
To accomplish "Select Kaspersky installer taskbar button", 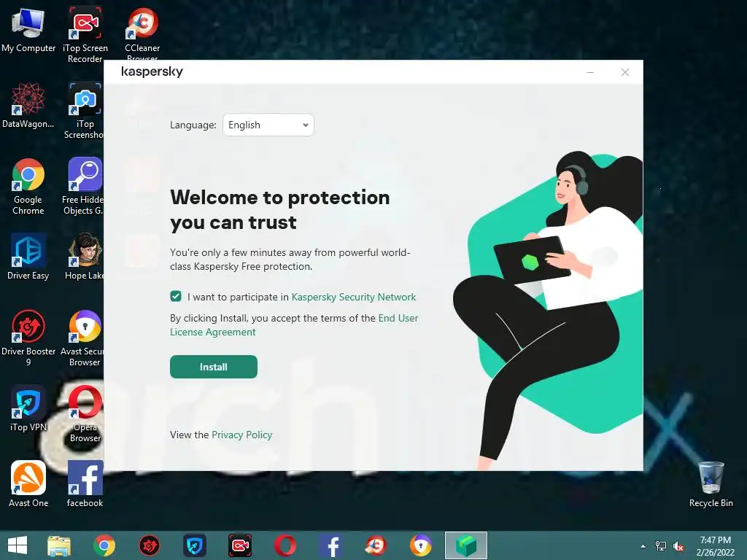I will point(466,545).
